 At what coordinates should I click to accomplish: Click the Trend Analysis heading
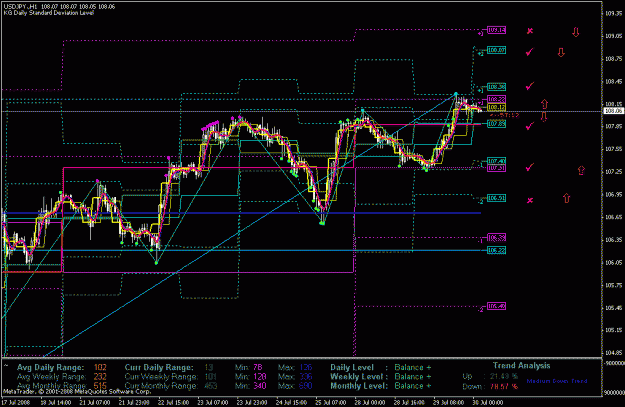[522, 366]
